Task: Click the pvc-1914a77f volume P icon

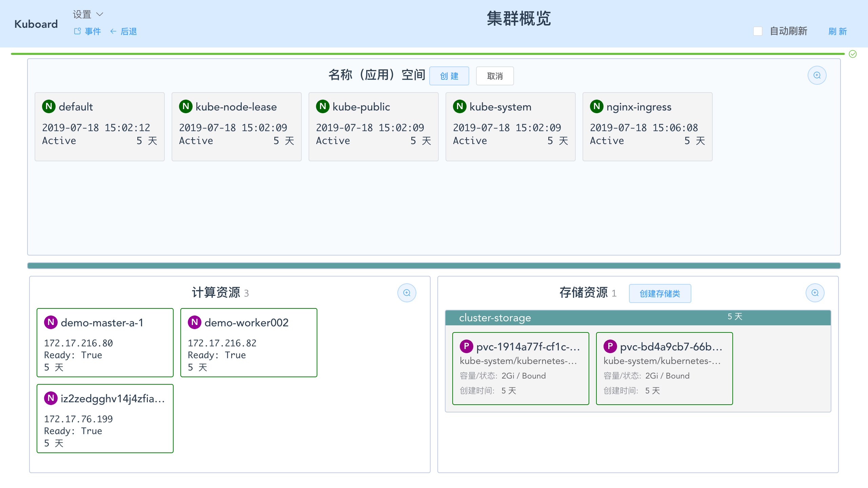Action: [x=466, y=346]
